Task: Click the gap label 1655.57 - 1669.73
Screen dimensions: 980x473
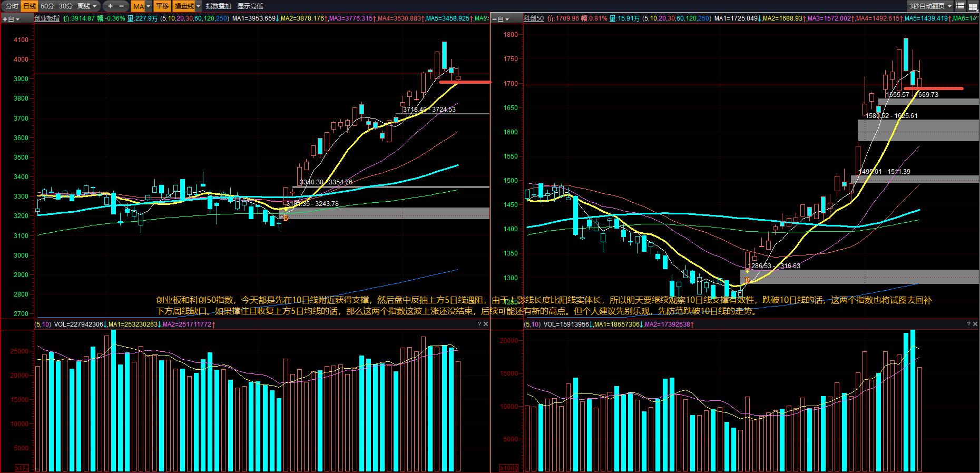Action: (912, 95)
